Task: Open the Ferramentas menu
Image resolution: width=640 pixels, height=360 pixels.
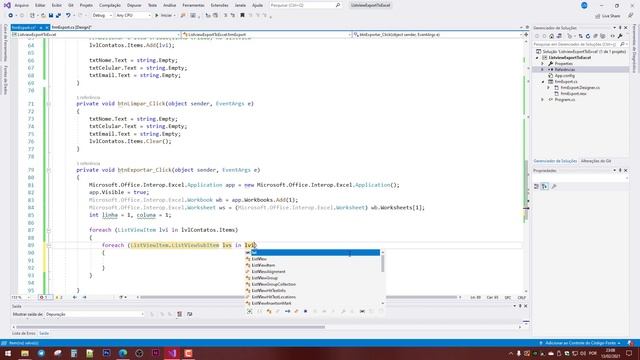Action: coord(193,5)
